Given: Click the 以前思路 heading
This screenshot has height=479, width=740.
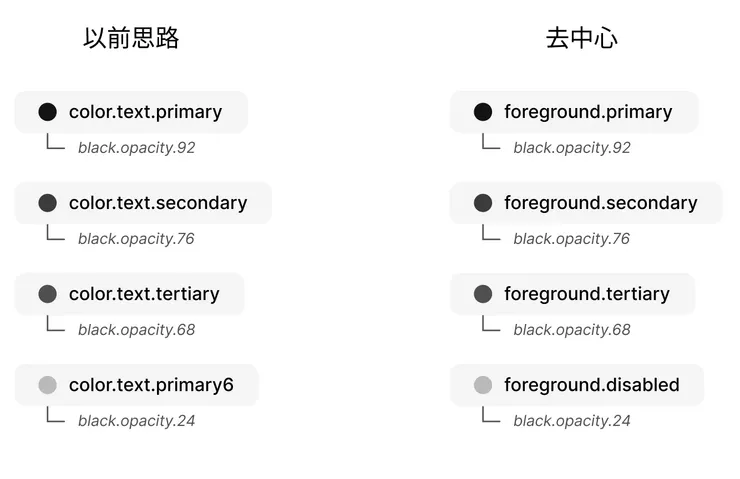Looking at the screenshot, I should point(131,39).
